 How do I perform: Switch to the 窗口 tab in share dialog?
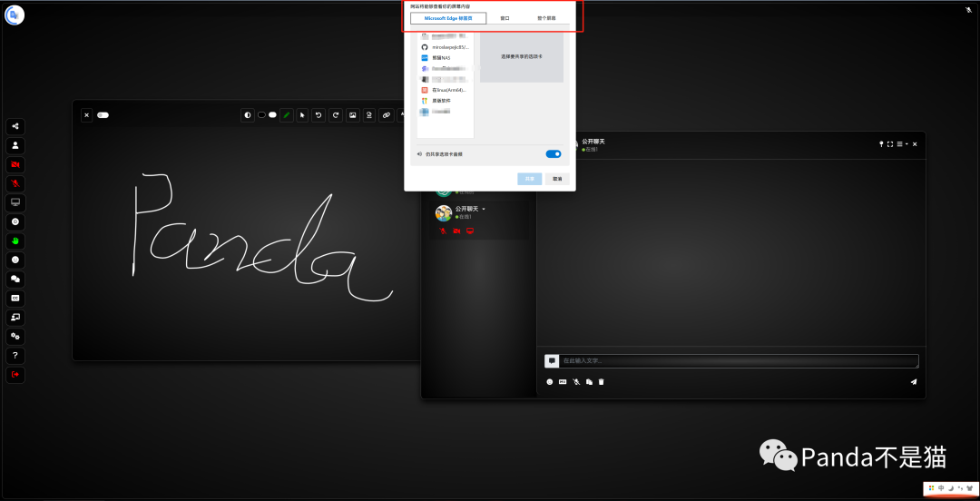coord(505,18)
